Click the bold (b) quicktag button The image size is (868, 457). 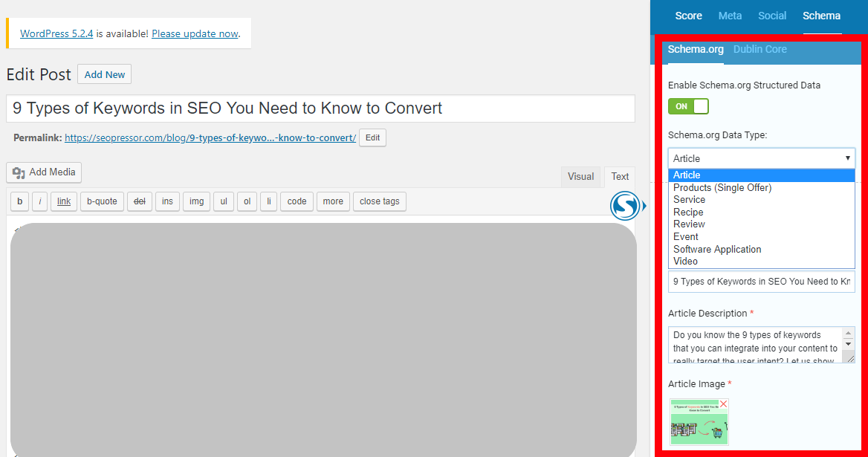20,201
